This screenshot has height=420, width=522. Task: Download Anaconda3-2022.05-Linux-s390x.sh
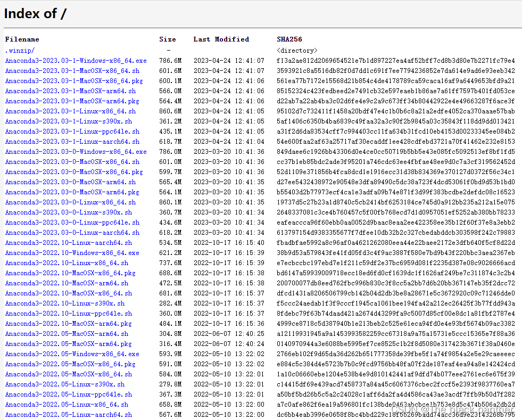pyautogui.click(x=65, y=384)
